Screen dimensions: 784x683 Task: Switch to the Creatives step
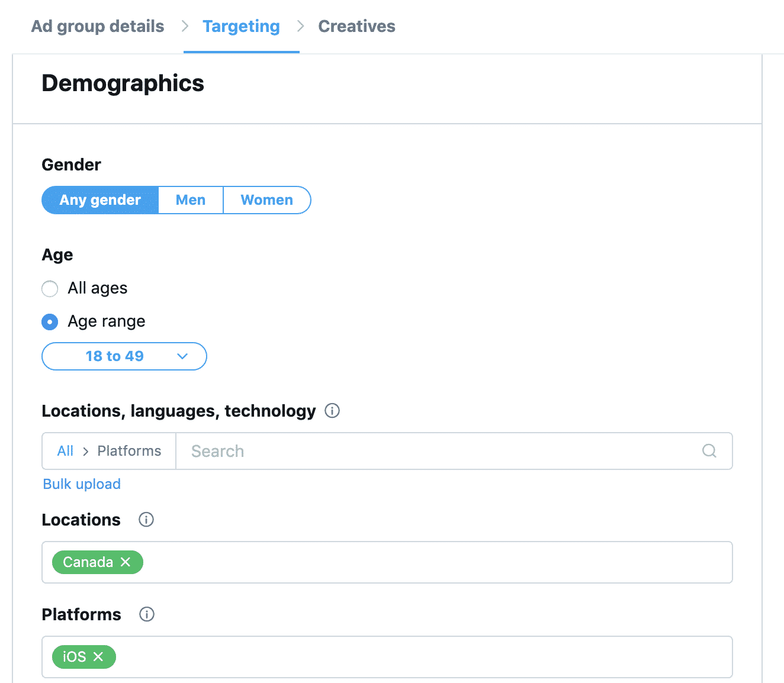(356, 26)
